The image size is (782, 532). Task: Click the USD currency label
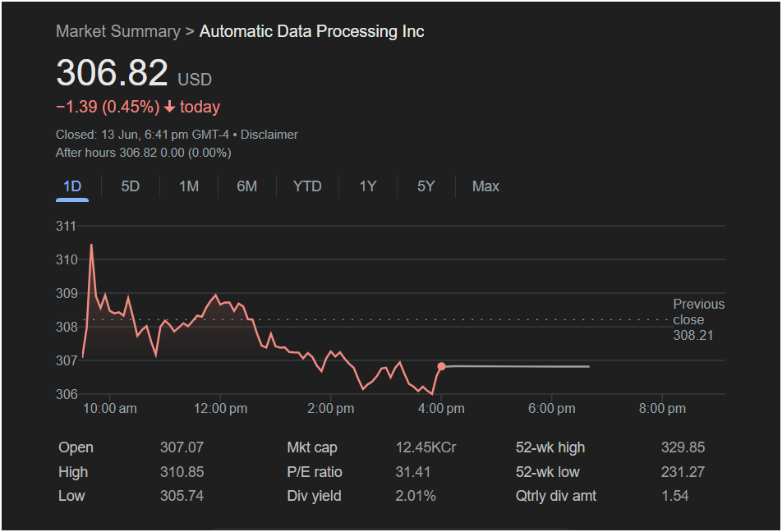pyautogui.click(x=195, y=80)
